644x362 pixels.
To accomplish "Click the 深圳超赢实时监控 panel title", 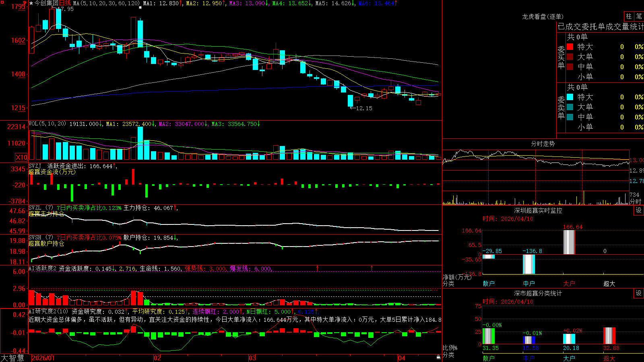I will click(x=538, y=210).
